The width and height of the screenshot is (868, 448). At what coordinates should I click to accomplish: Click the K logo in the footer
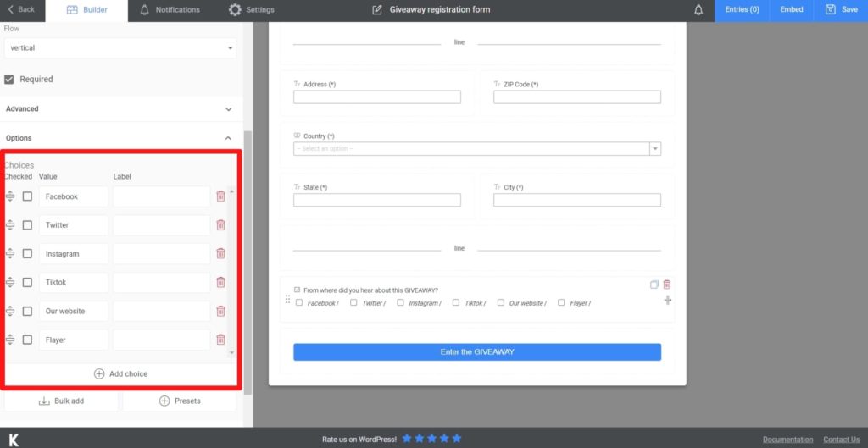[14, 440]
